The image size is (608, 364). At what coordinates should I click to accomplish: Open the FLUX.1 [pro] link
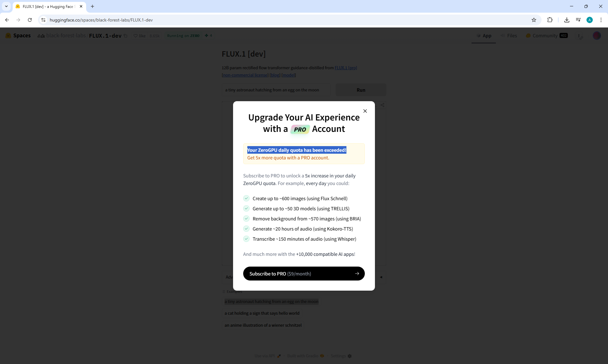(345, 68)
